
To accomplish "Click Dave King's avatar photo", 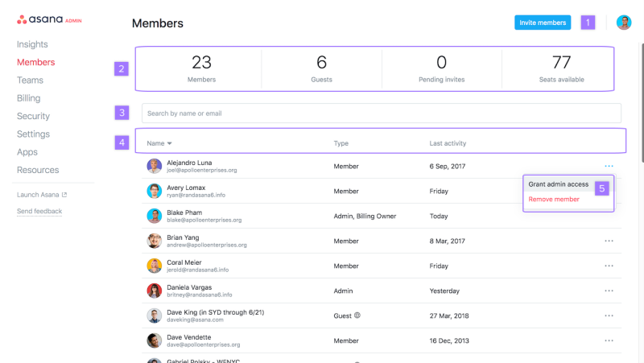I will pos(155,316).
